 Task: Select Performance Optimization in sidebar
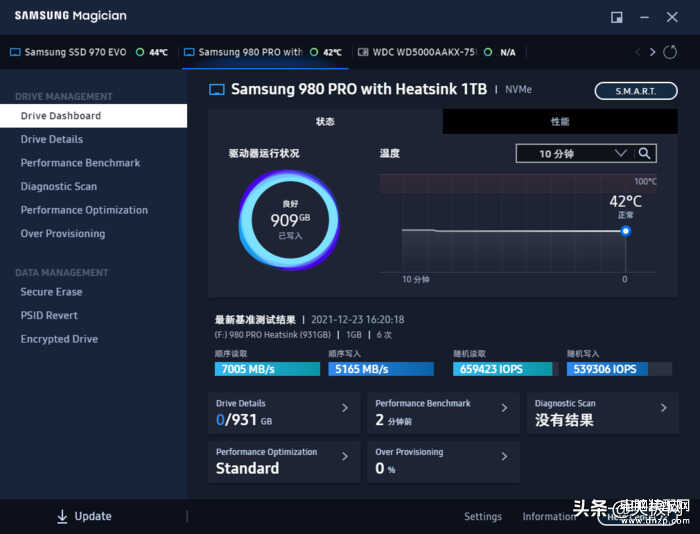pos(84,210)
